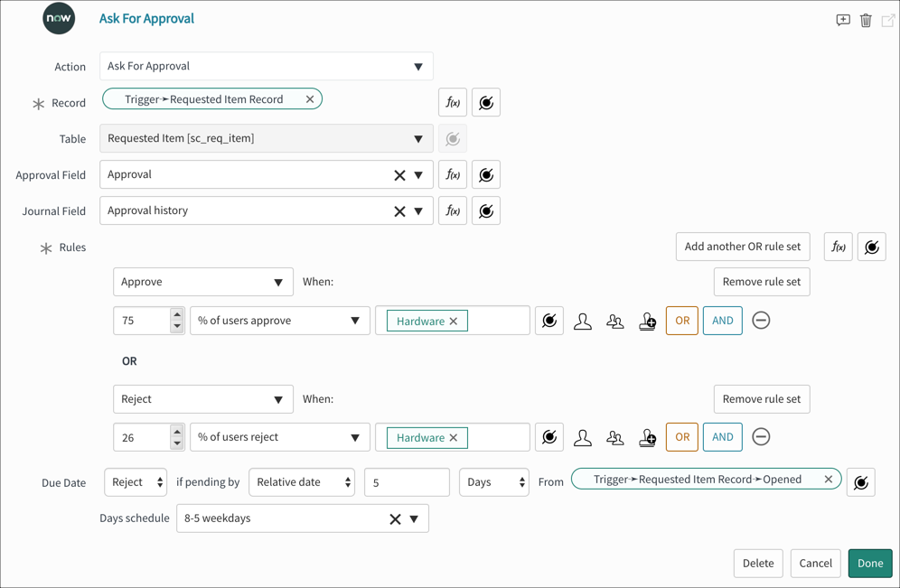
Task: Open the data pill picker beside Journal Field
Action: [486, 210]
